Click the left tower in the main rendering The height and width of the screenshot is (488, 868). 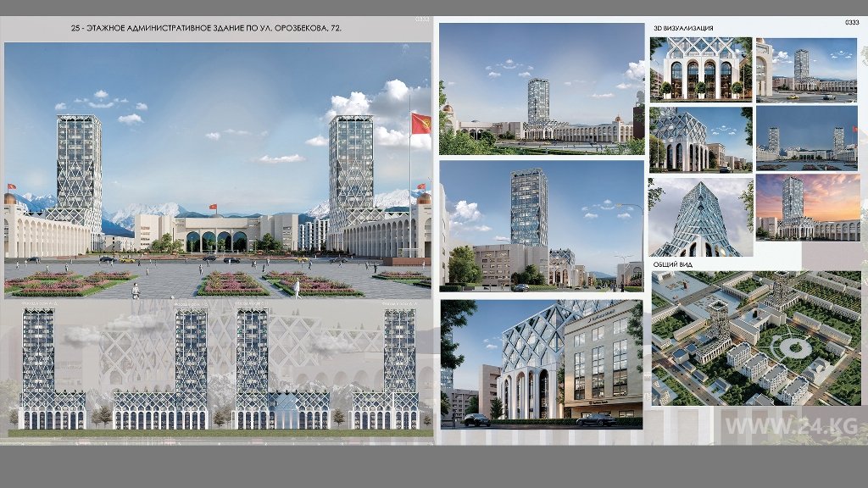[x=80, y=169]
